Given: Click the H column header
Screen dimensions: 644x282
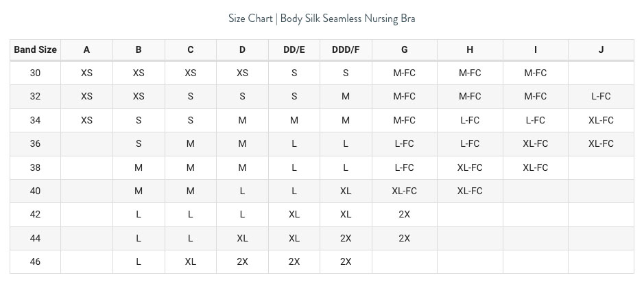Looking at the screenshot, I should coord(470,49).
